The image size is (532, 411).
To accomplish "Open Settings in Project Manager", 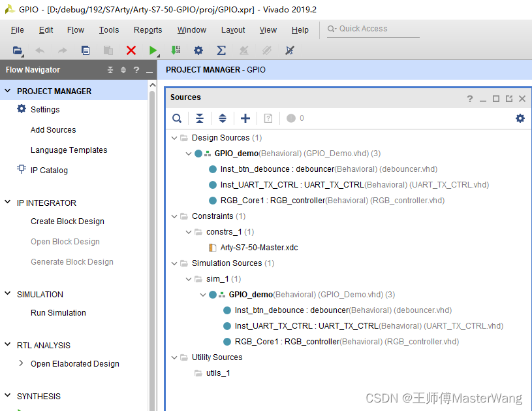I will pyautogui.click(x=45, y=109).
